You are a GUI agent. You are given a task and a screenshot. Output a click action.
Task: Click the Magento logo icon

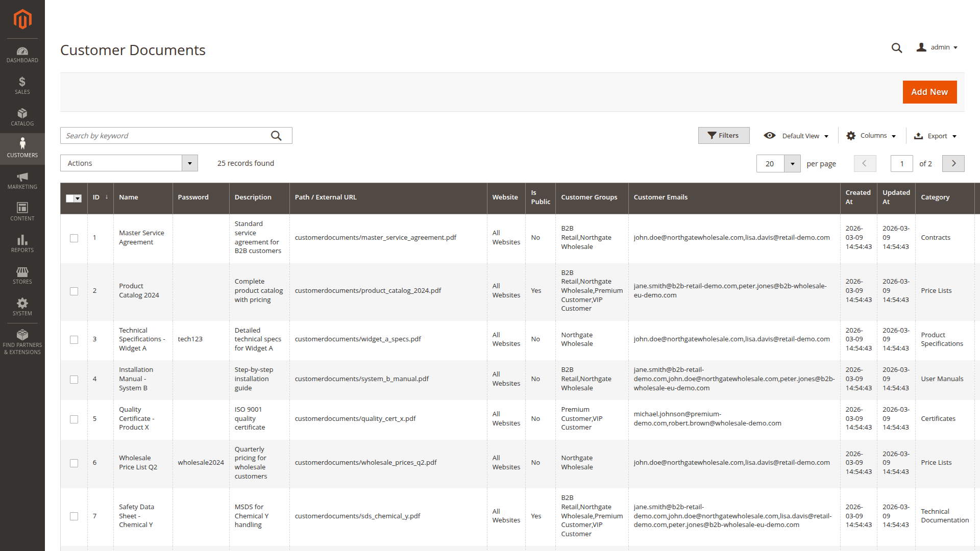(22, 19)
